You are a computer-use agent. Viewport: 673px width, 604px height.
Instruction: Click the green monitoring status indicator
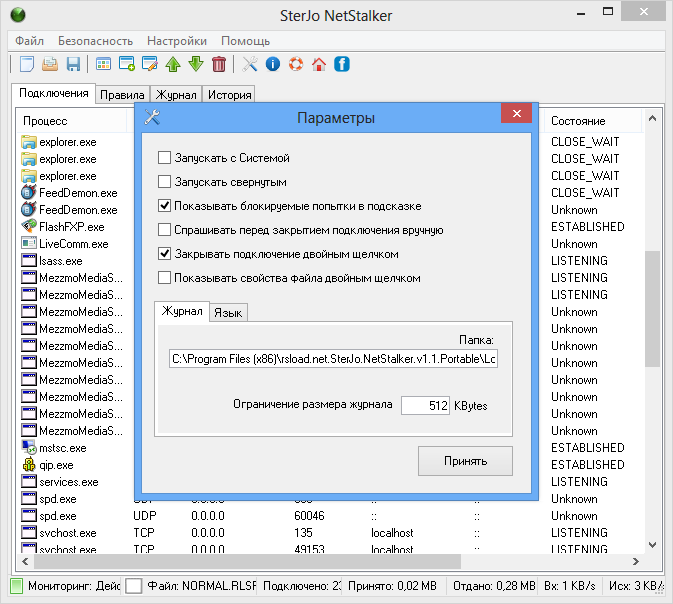click(16, 586)
